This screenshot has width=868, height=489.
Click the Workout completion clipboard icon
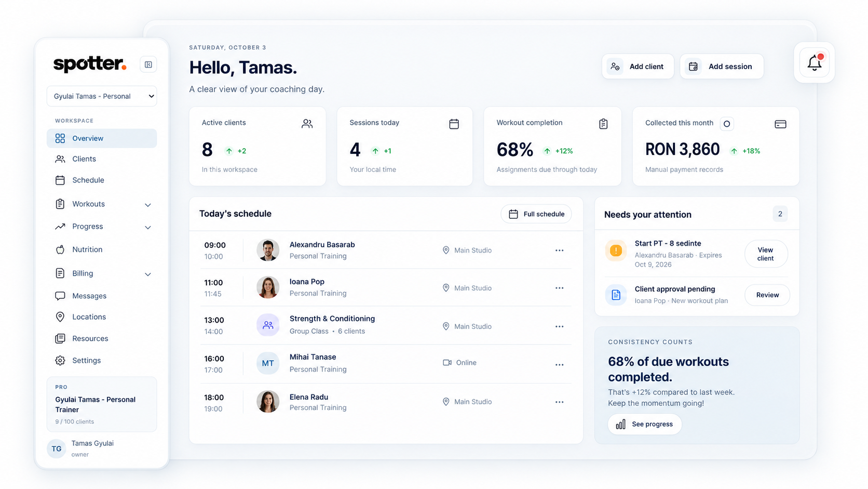[603, 124]
